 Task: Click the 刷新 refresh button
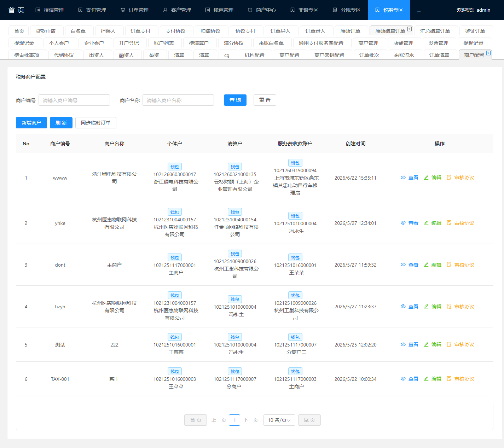point(61,123)
